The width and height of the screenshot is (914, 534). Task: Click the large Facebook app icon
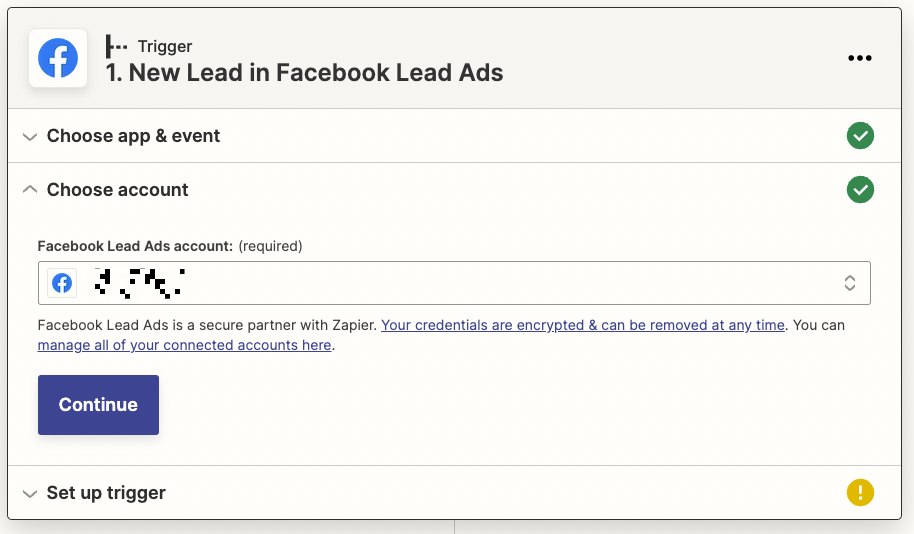[x=58, y=59]
